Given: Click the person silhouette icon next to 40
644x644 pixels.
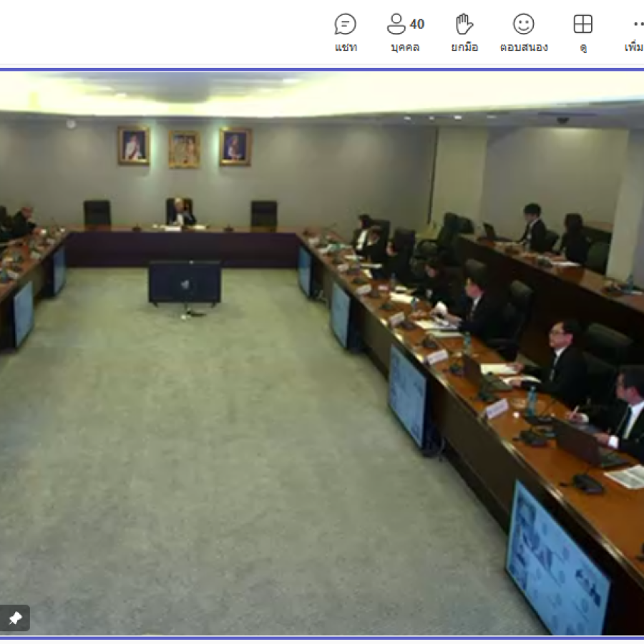Looking at the screenshot, I should tap(397, 24).
